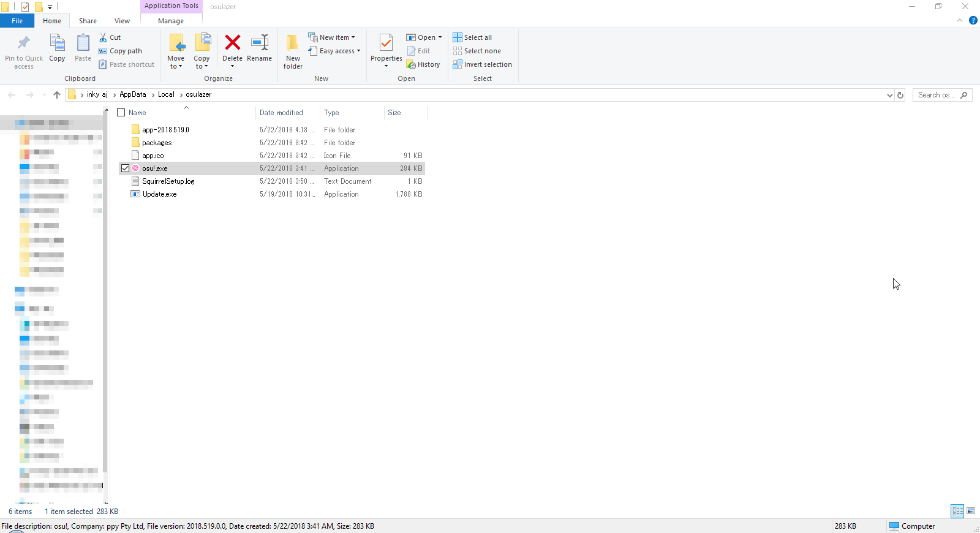Click the Copy icon in Clipboard group
The height and width of the screenshot is (533, 980).
[57, 43]
